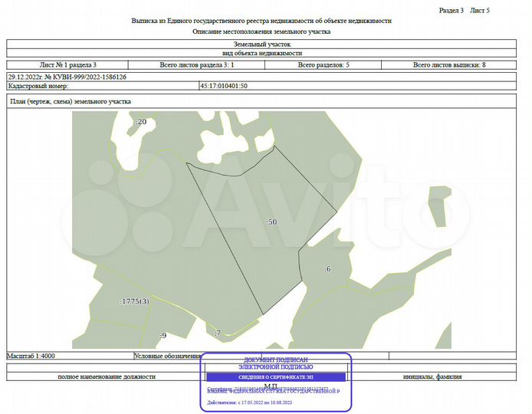532x414 pixels.
Task: Click the certificate validity dates line
Action: (x=249, y=402)
